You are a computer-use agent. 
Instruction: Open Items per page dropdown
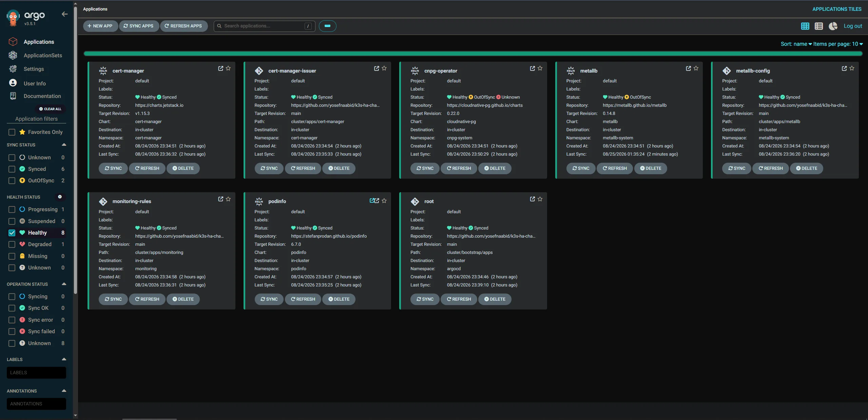838,44
